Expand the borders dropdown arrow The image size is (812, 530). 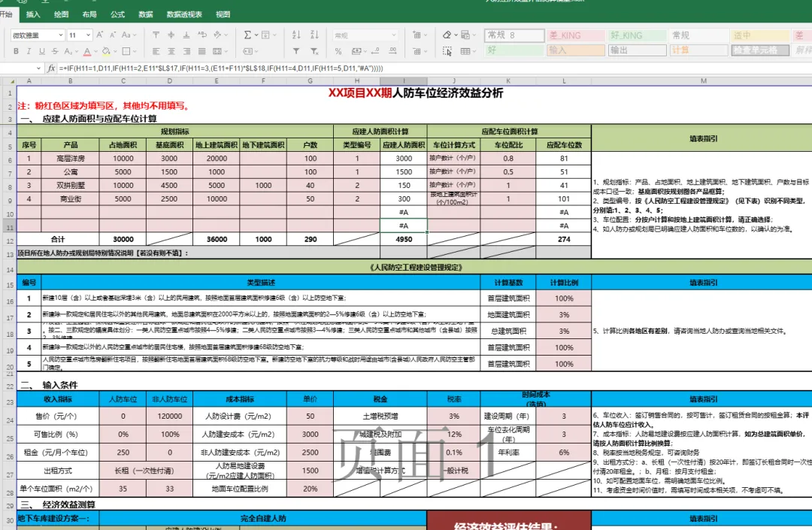(x=135, y=51)
